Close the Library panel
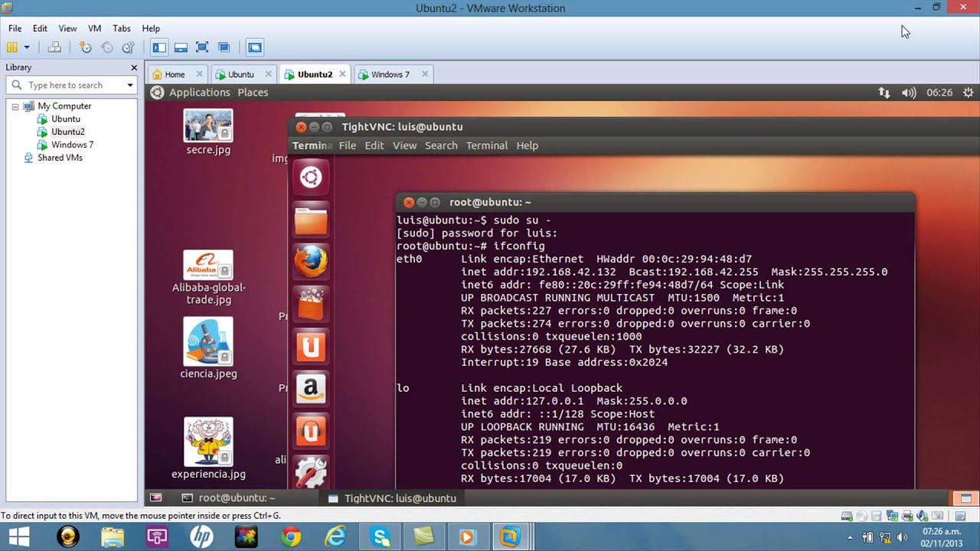The height and width of the screenshot is (551, 980). [134, 67]
